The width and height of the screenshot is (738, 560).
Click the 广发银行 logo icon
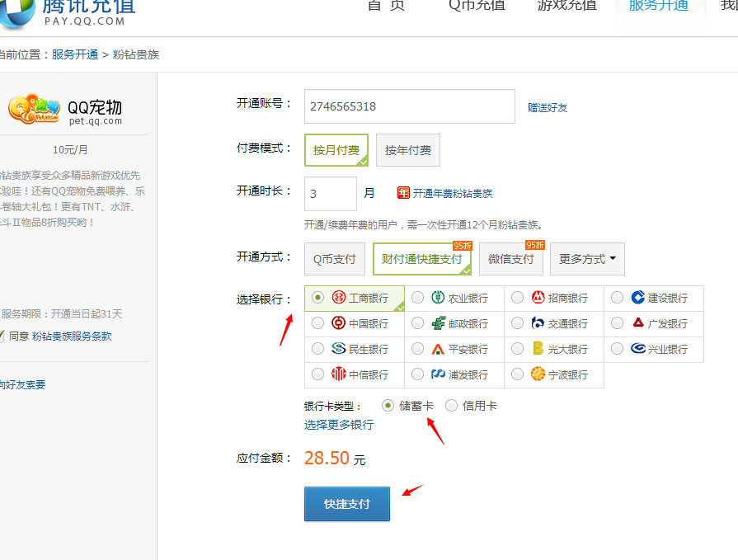click(637, 322)
